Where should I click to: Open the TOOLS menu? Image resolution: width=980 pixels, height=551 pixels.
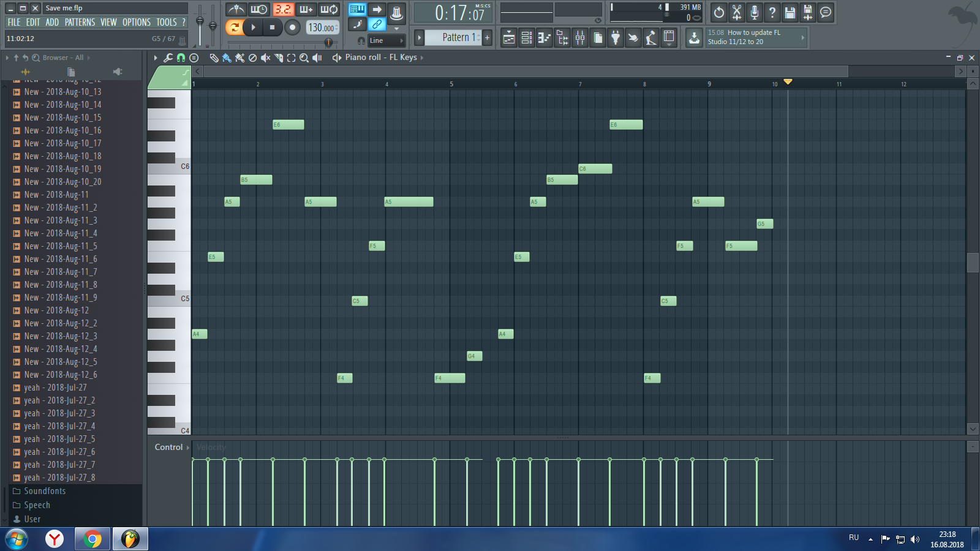pyautogui.click(x=166, y=22)
